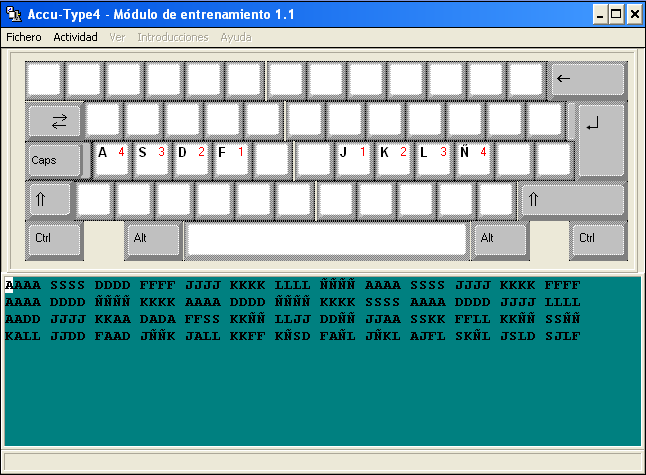This screenshot has width=646, height=475.
Task: Click the Tab key with double arrows
Action: 54,121
